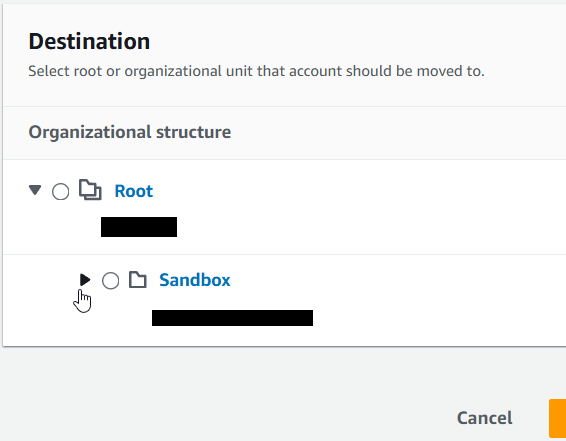Click the redacted ID under Root
Screen dimensions: 566x441
pos(139,227)
